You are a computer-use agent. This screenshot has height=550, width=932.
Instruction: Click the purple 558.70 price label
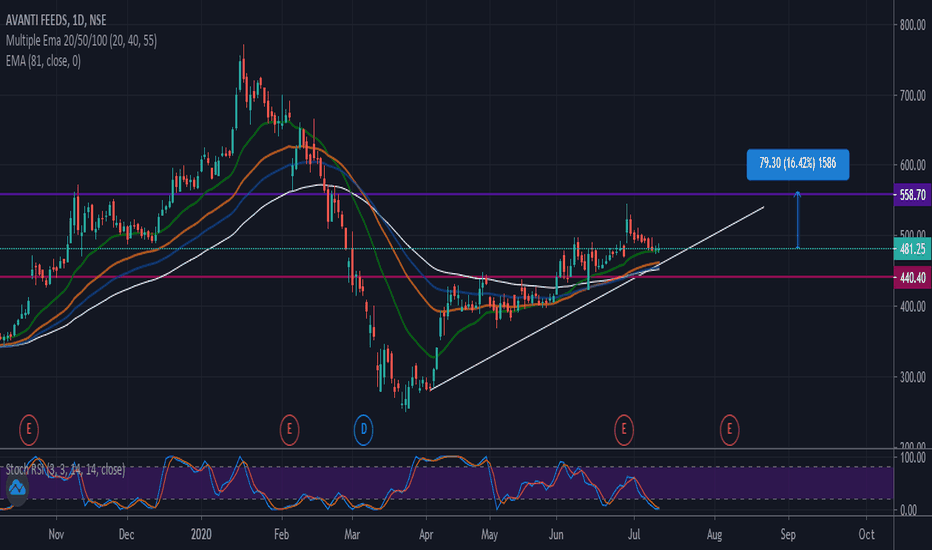pos(912,195)
